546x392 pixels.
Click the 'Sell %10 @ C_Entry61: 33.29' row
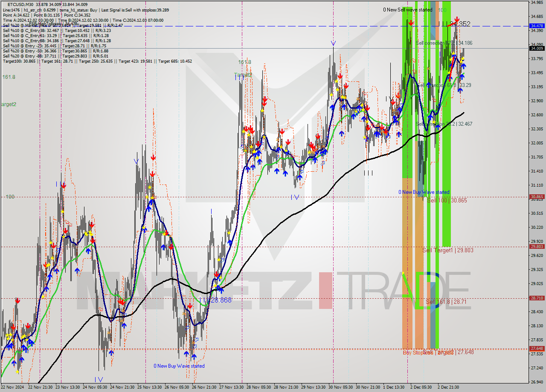(x=56, y=36)
